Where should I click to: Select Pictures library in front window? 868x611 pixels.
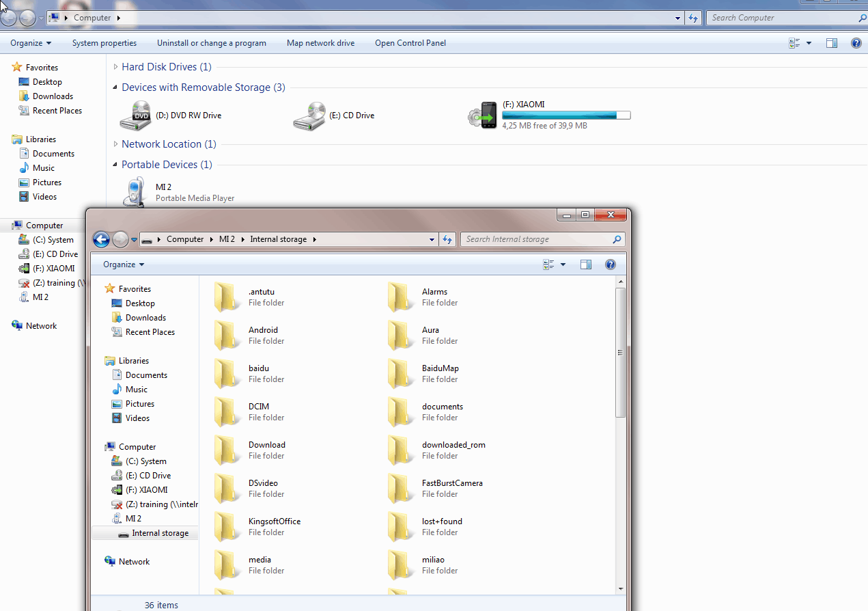pos(140,404)
